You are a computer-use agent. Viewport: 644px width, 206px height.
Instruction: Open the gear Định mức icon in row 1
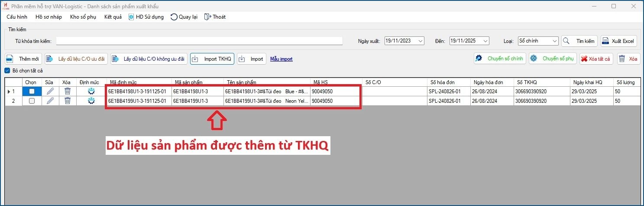click(91, 92)
